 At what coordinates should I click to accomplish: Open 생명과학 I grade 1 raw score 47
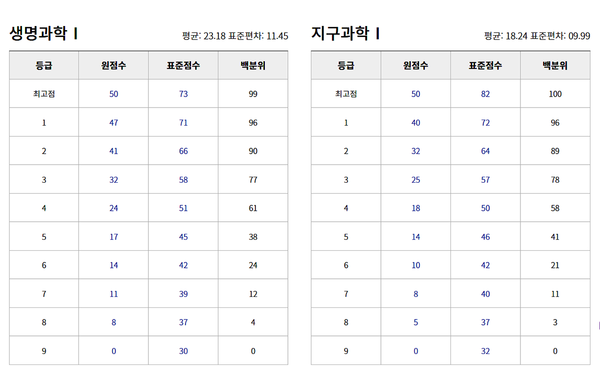pos(114,122)
